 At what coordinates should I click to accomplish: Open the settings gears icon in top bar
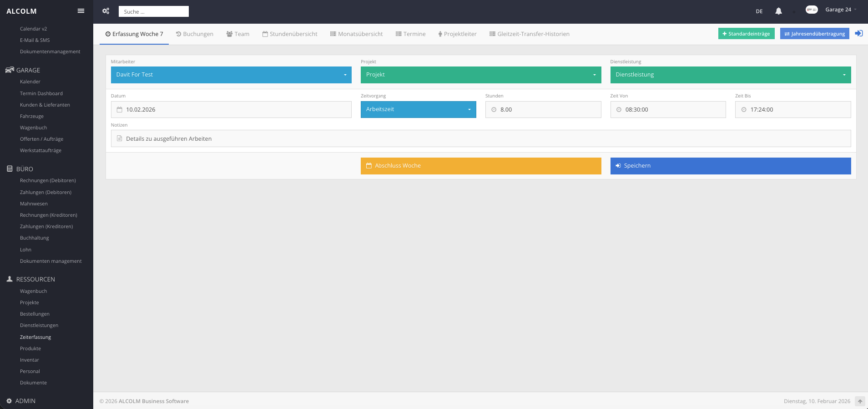(106, 11)
